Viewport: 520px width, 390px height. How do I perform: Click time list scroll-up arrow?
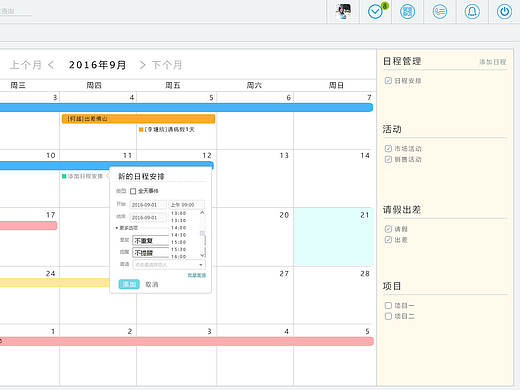click(x=202, y=213)
